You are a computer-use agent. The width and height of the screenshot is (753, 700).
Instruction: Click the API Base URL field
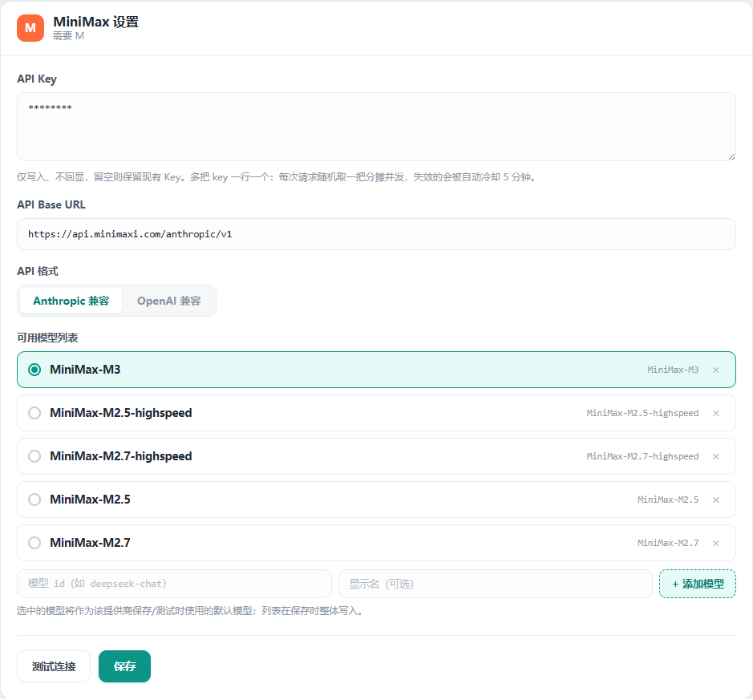(377, 234)
